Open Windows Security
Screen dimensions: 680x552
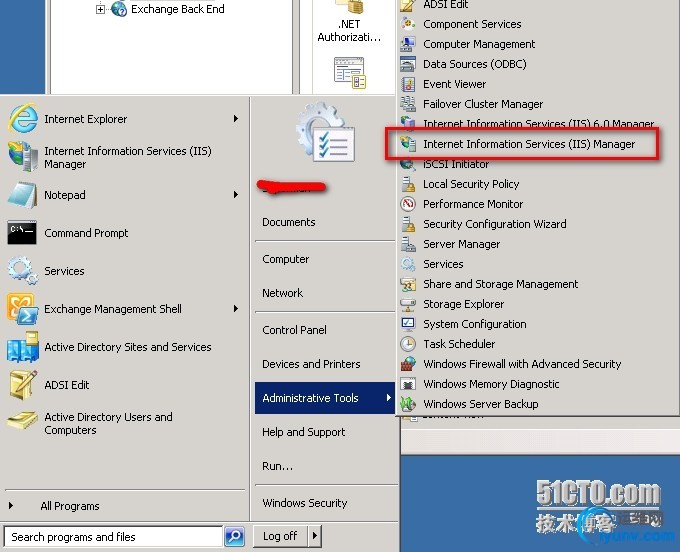click(x=305, y=503)
